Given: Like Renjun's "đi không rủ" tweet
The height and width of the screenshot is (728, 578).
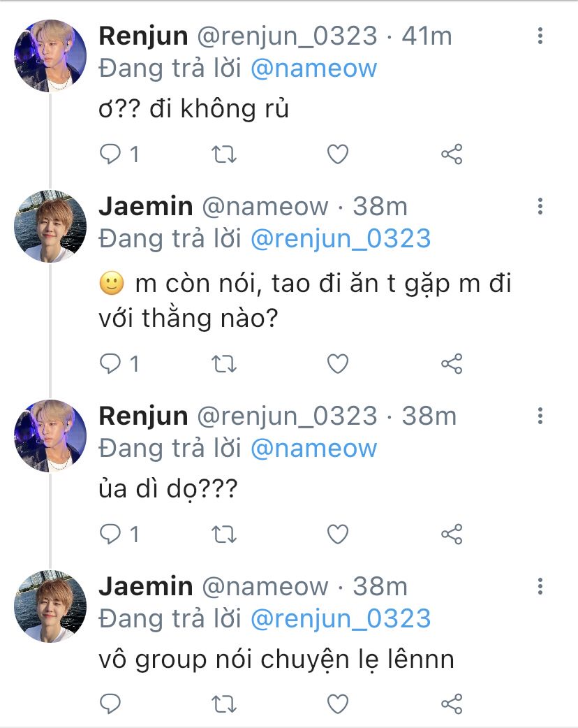Looking at the screenshot, I should coord(338,154).
